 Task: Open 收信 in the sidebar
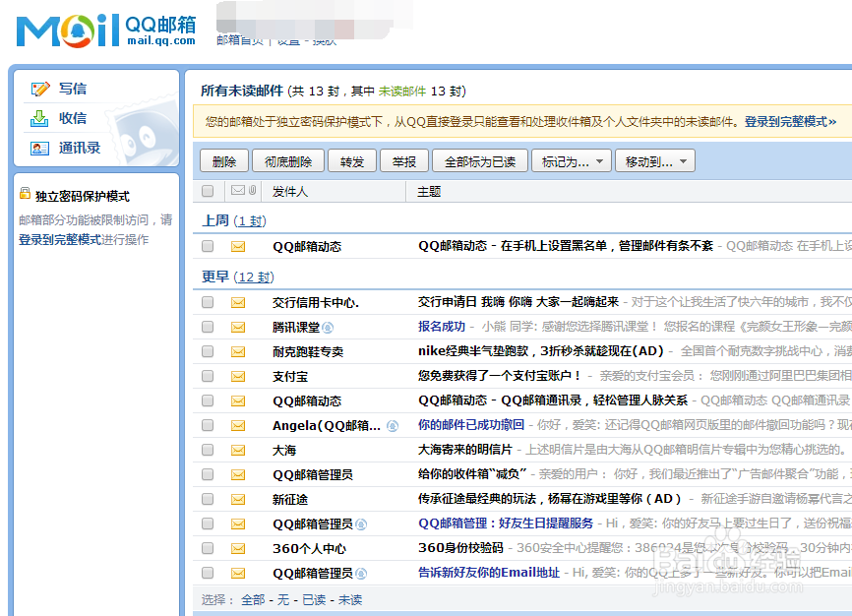pos(72,118)
